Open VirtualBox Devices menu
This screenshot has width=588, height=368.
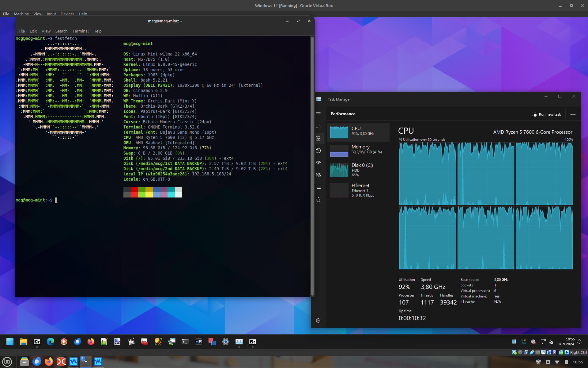point(67,14)
